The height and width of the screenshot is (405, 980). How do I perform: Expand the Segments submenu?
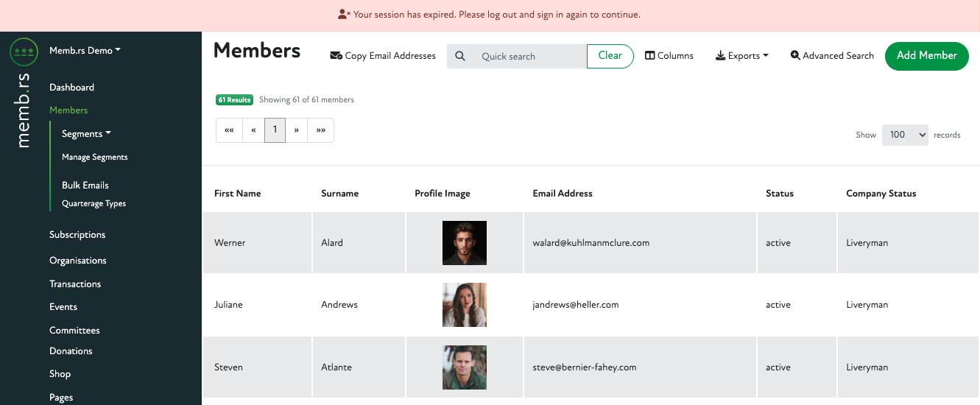86,134
